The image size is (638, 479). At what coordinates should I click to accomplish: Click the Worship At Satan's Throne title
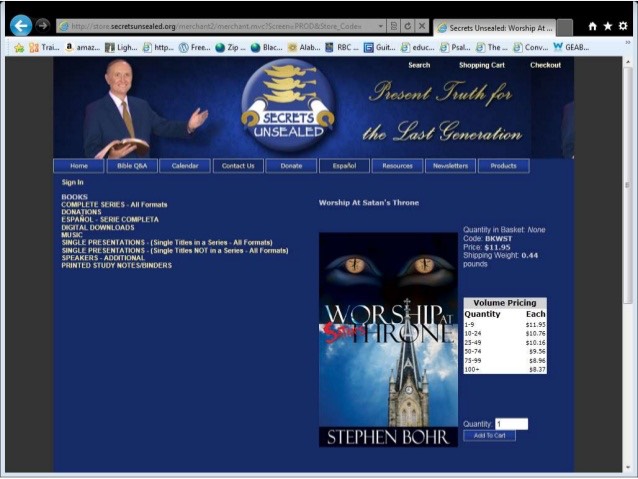click(369, 203)
